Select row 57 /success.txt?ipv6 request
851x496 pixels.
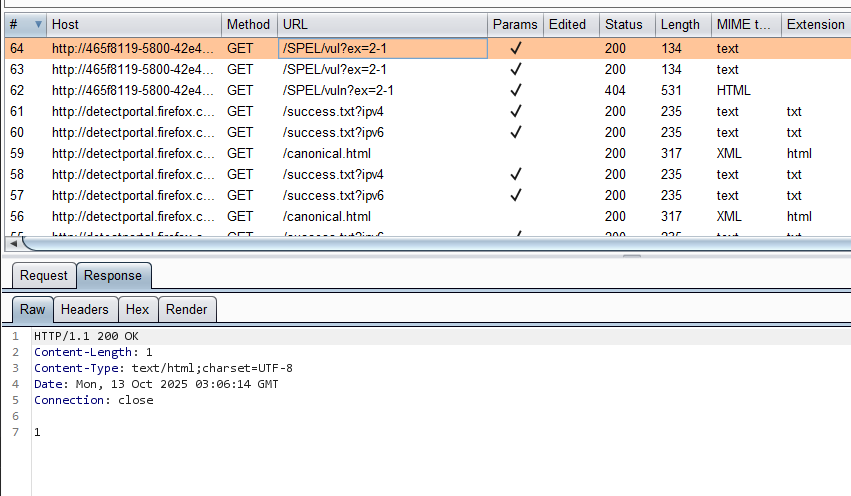pos(428,195)
